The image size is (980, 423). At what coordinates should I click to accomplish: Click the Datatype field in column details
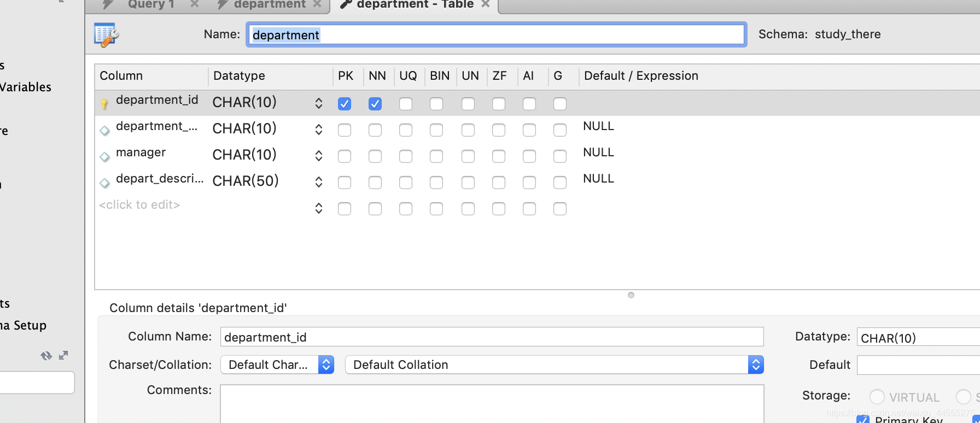[918, 338]
